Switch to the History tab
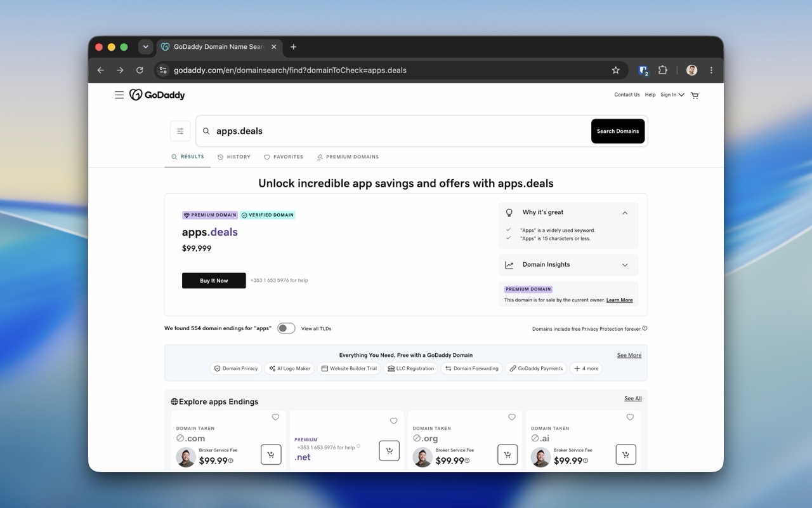 coord(234,157)
